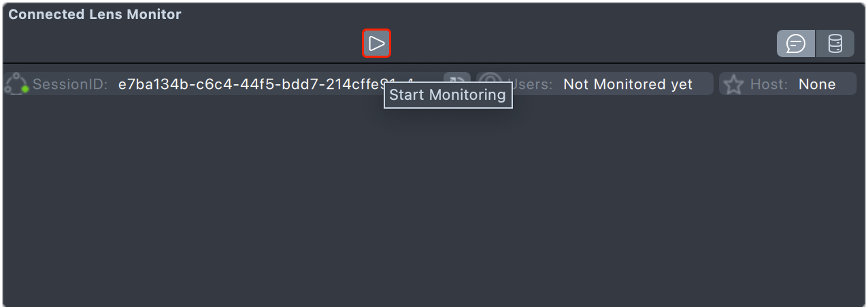The width and height of the screenshot is (868, 307).
Task: Click the Host value "None"
Action: [x=816, y=84]
